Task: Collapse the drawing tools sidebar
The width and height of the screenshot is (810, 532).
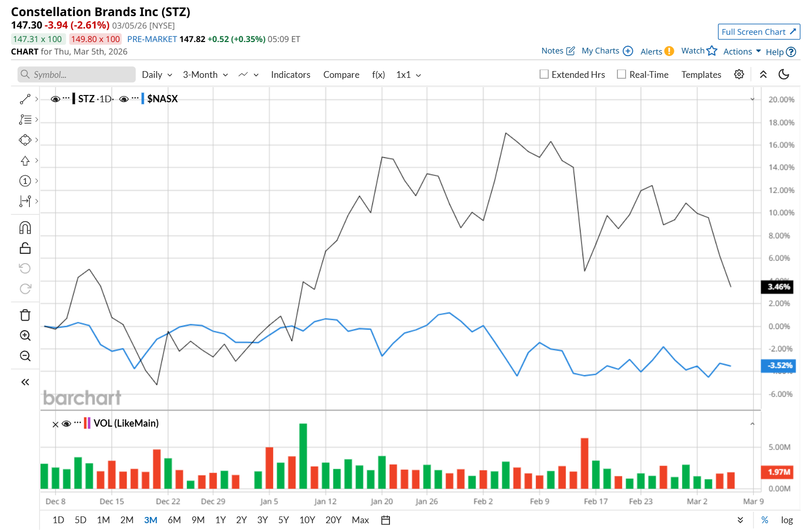Action: [x=25, y=382]
